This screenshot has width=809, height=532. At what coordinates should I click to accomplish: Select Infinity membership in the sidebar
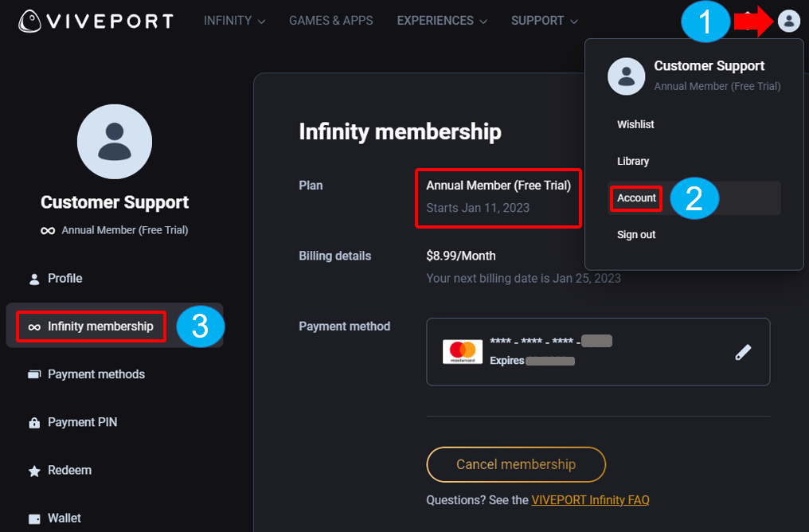100,327
